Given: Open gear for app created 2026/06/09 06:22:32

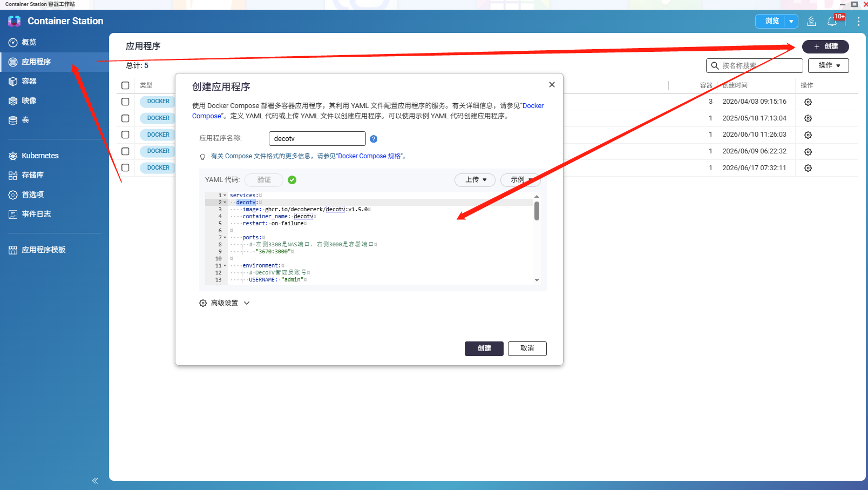Looking at the screenshot, I should (x=808, y=152).
